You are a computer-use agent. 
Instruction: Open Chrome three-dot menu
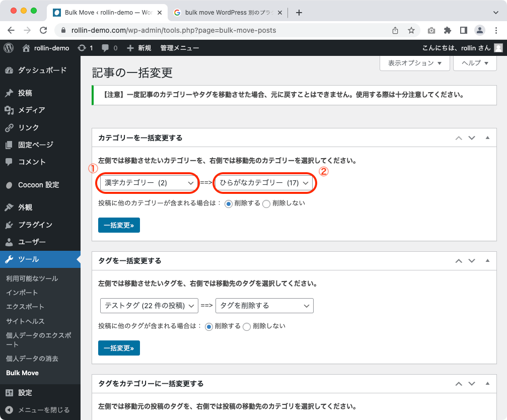click(496, 30)
